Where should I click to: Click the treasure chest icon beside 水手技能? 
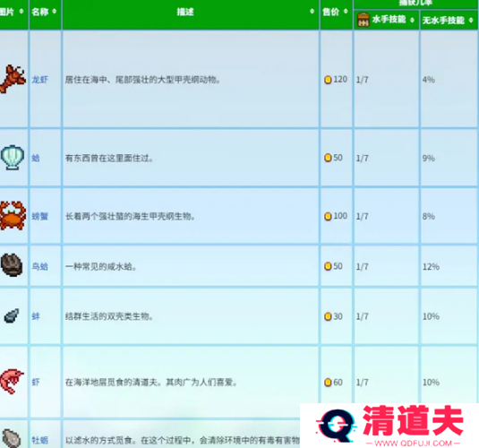pyautogui.click(x=364, y=20)
